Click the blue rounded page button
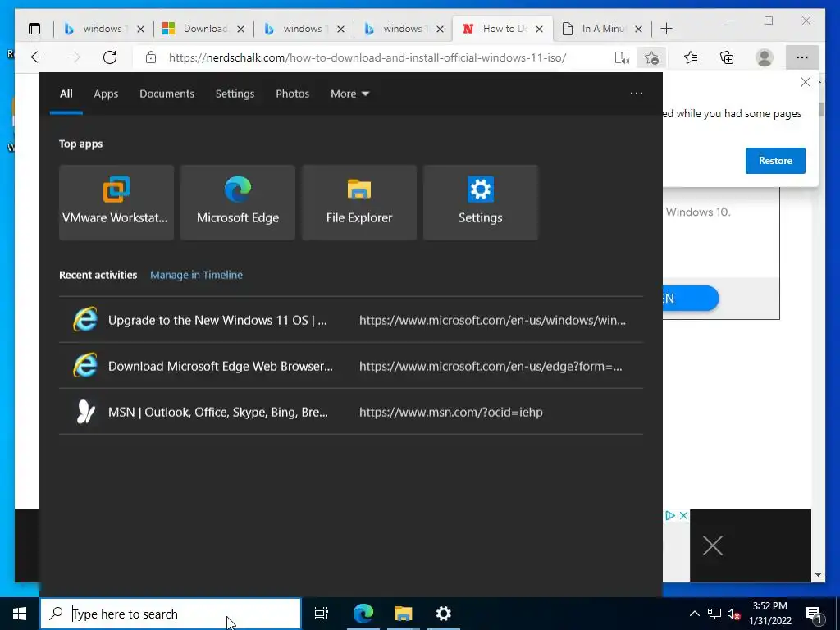This screenshot has width=840, height=630. [691, 299]
